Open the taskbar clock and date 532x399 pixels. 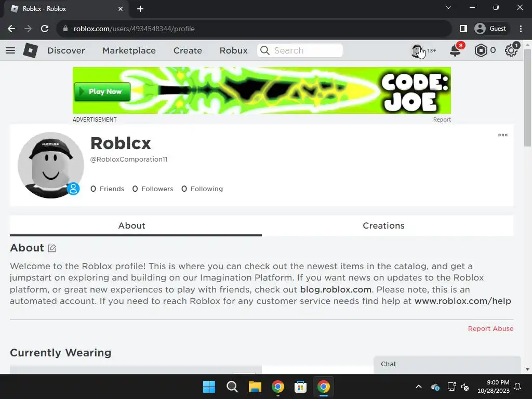[x=494, y=387]
